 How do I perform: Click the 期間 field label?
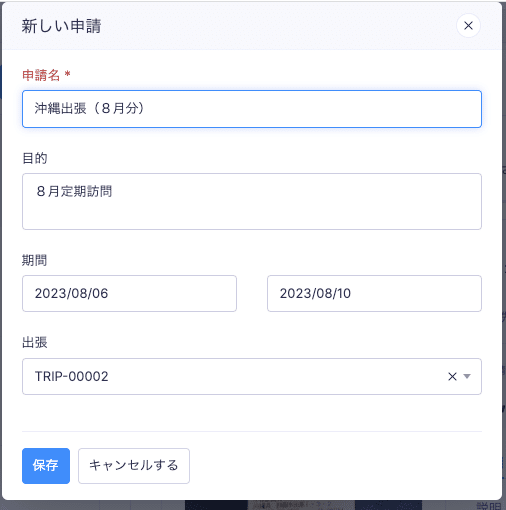coord(35,260)
